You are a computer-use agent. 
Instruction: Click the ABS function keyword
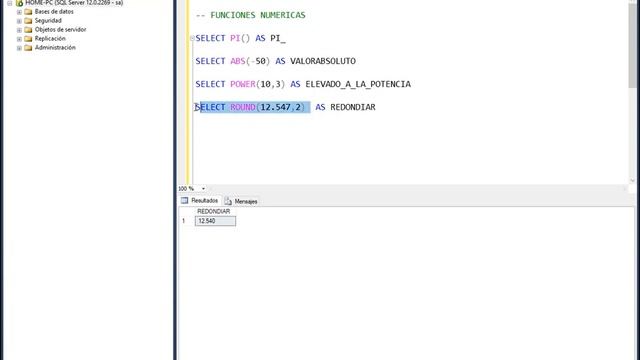(x=238, y=61)
